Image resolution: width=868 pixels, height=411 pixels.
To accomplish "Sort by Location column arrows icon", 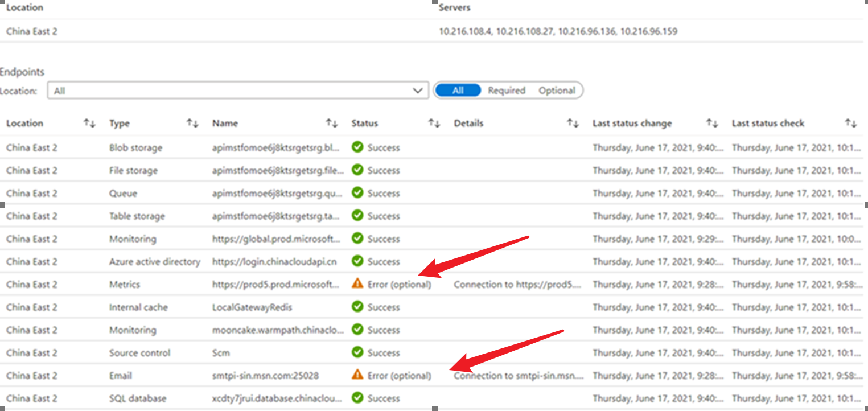I will pos(89,123).
